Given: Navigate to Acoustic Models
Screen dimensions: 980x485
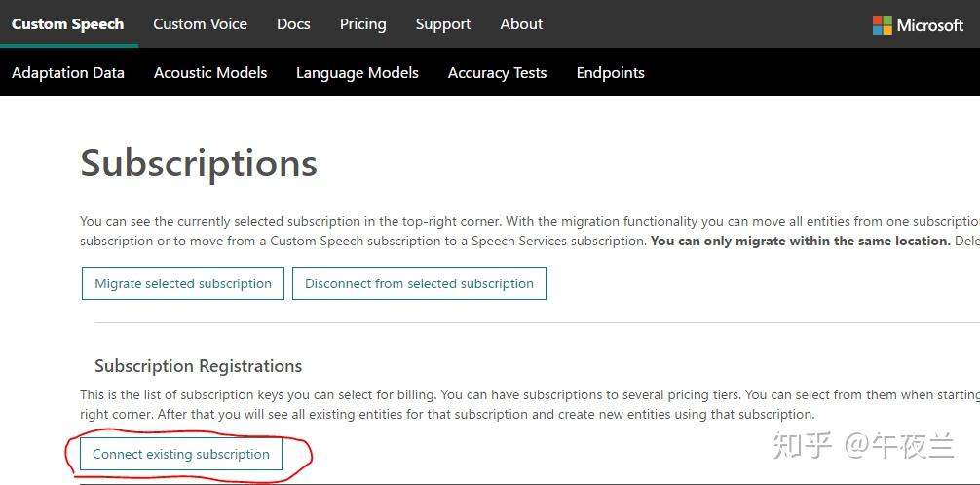Looking at the screenshot, I should pyautogui.click(x=210, y=73).
